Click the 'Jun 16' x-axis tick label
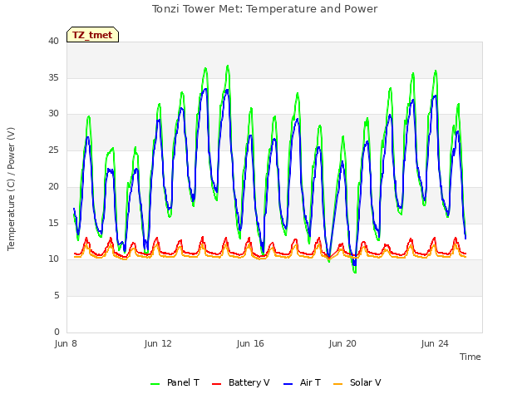The image size is (532, 399). [x=250, y=343]
